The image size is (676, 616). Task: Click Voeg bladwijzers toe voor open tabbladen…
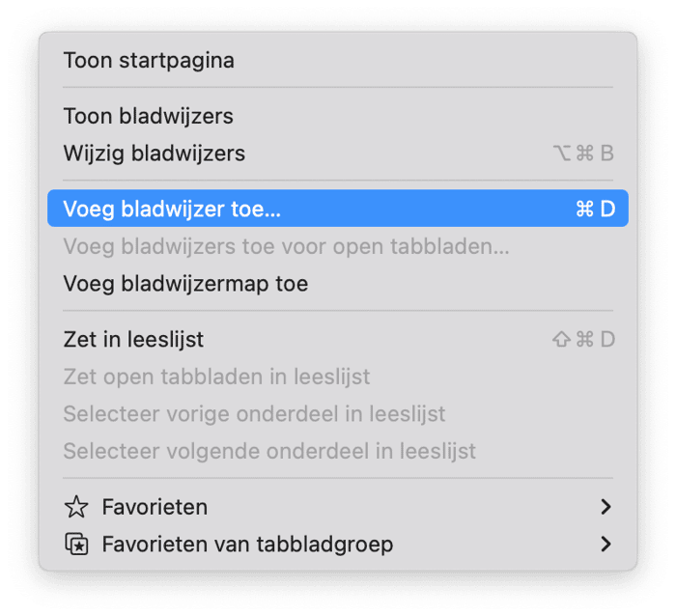coord(338,246)
